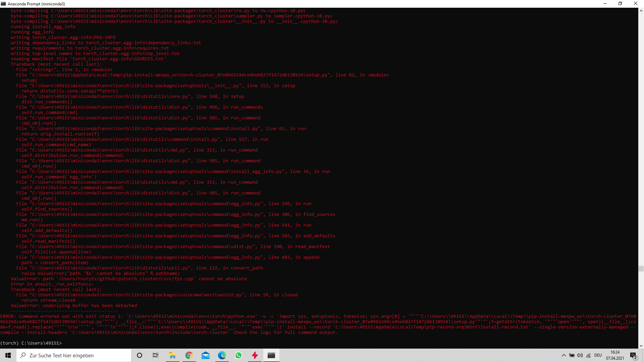644x362 pixels.
Task: Open the Mail app from the taskbar
Action: point(206,355)
